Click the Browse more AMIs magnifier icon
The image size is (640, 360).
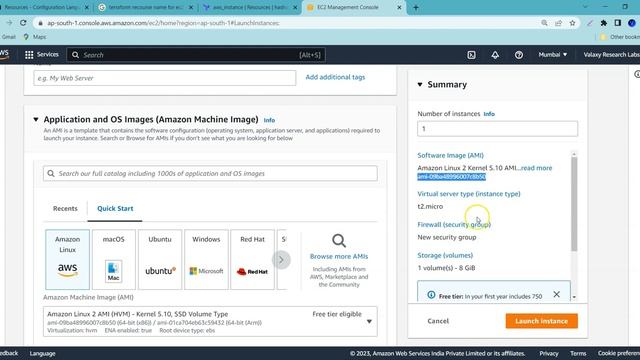point(339,241)
